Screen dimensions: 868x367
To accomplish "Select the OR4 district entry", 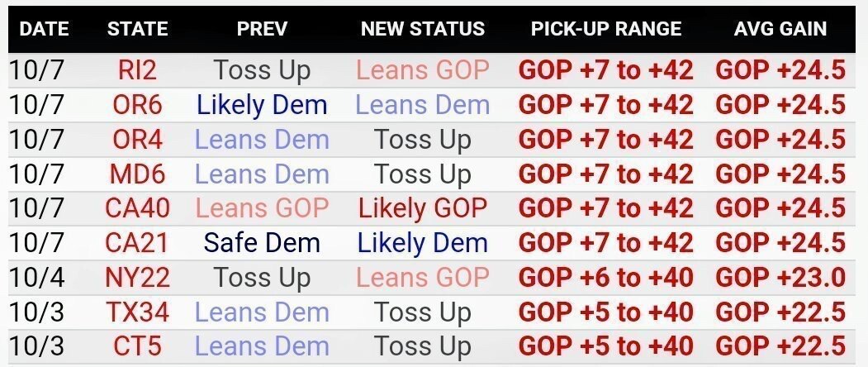I will [x=137, y=139].
